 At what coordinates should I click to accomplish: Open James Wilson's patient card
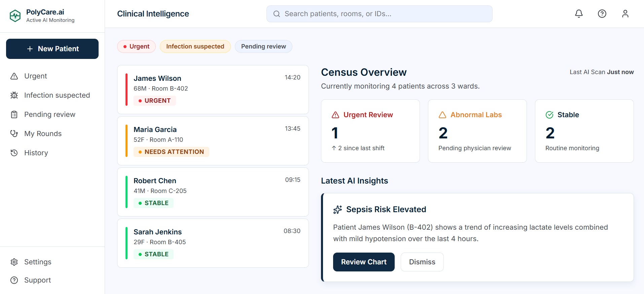(x=213, y=90)
